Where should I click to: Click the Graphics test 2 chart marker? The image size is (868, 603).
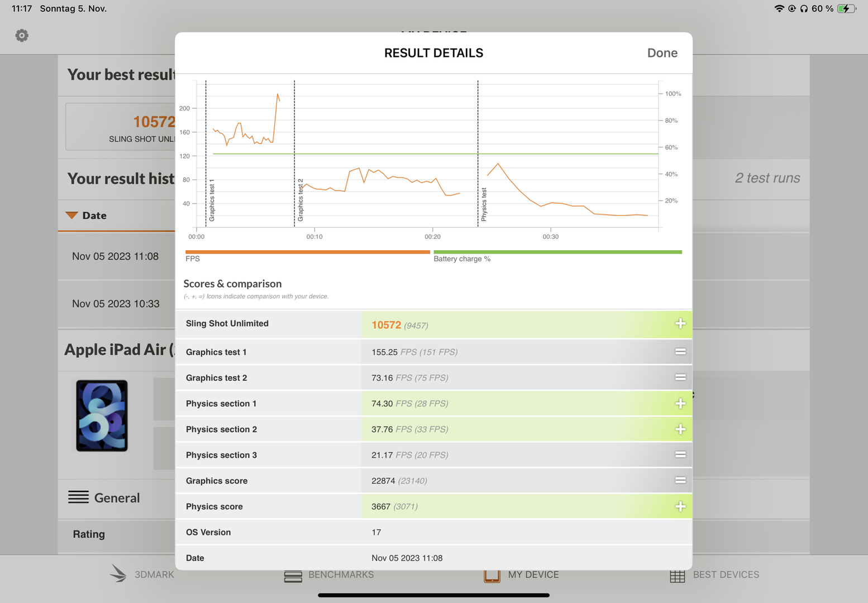coord(301,200)
